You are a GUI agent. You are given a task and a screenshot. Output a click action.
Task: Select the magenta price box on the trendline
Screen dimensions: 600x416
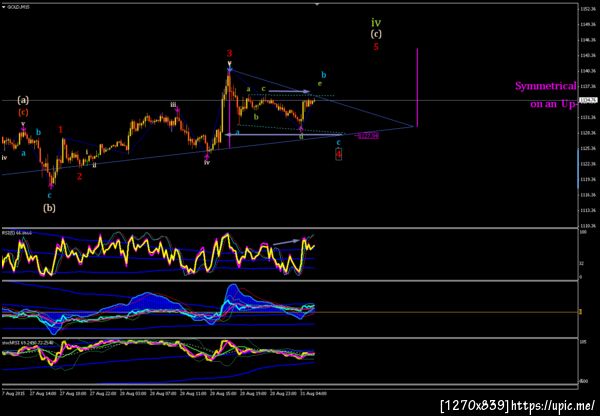[x=368, y=135]
